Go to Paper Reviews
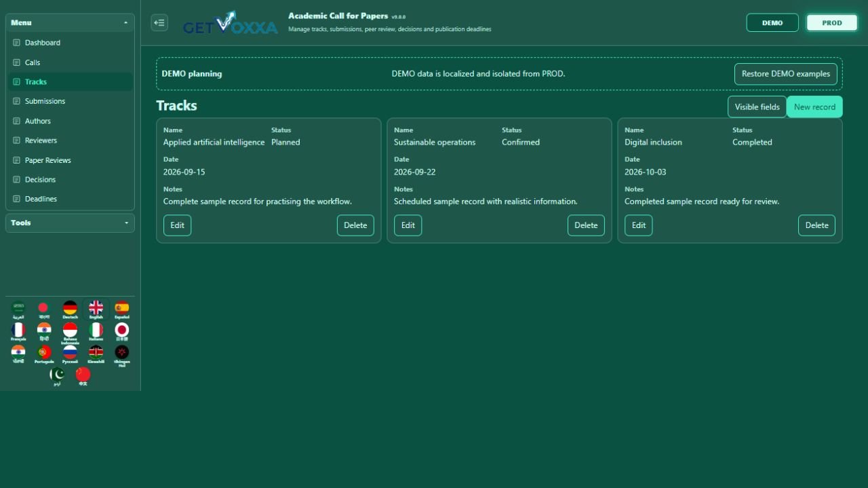868x488 pixels. (x=70, y=160)
